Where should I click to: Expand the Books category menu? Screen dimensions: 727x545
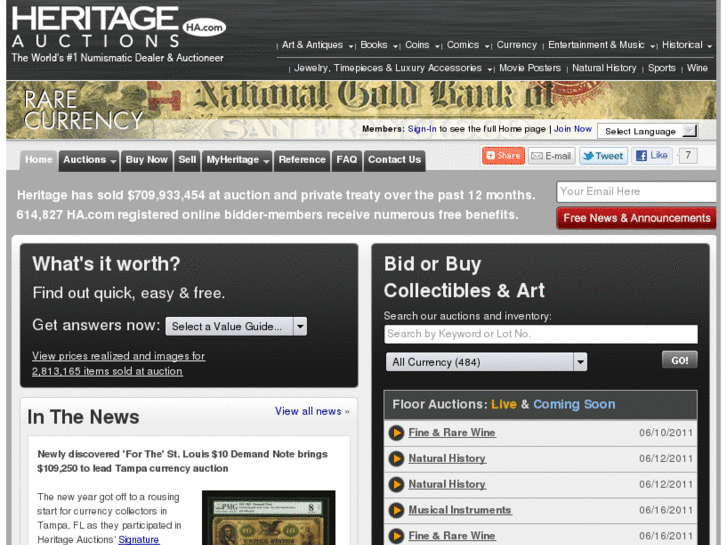click(x=379, y=45)
